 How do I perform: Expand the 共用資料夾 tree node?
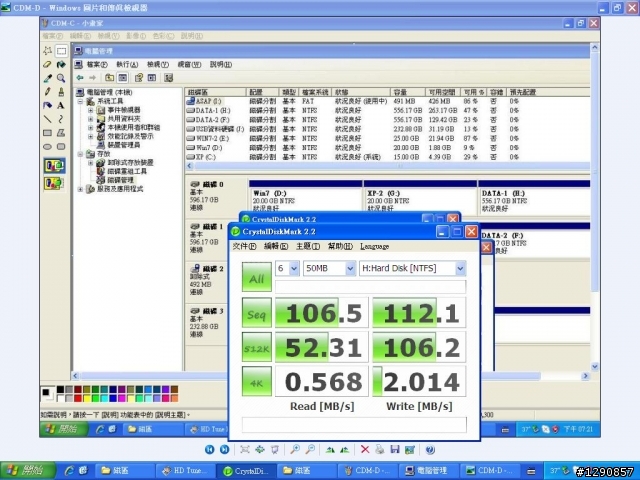click(90, 119)
